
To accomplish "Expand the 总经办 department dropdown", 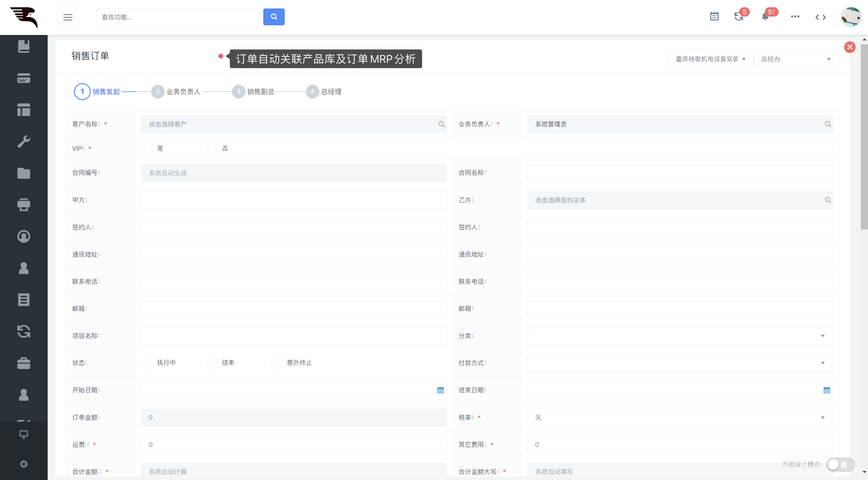I will [x=796, y=59].
